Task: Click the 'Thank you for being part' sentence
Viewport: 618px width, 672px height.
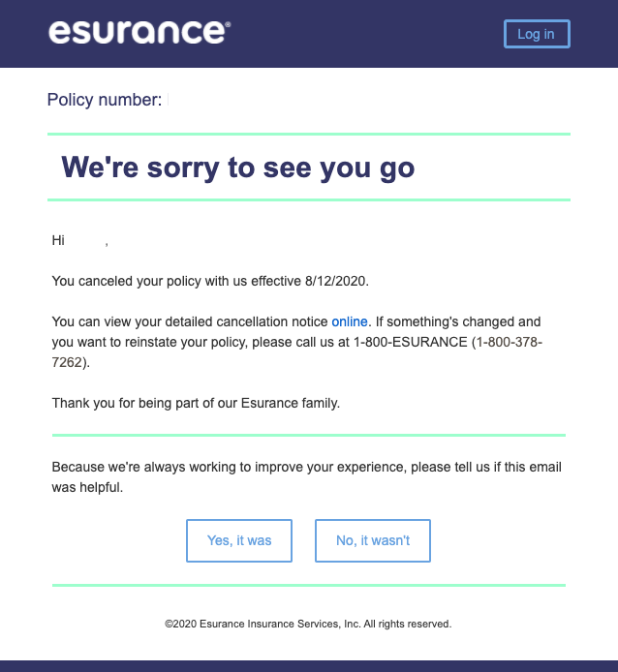Action: [x=196, y=403]
